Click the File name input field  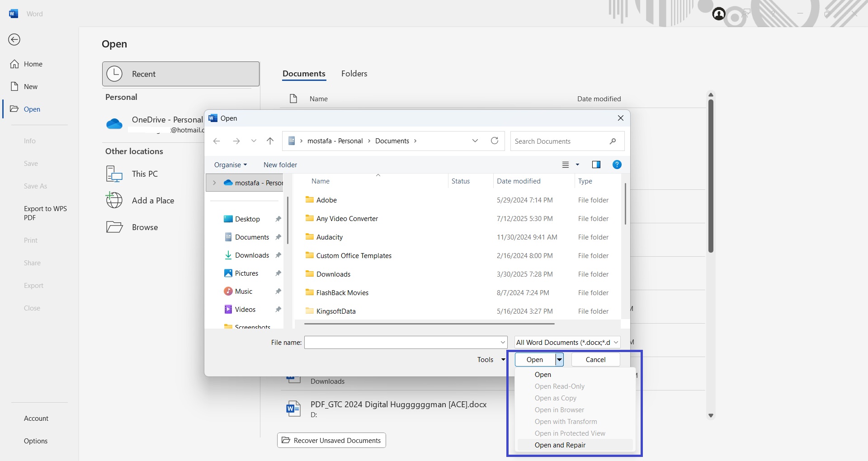tap(402, 343)
